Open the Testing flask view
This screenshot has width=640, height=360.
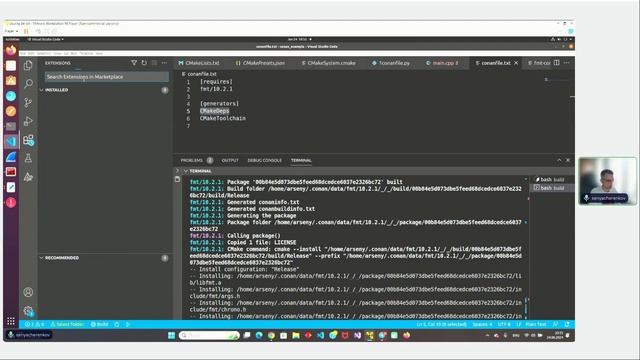[x=28, y=158]
